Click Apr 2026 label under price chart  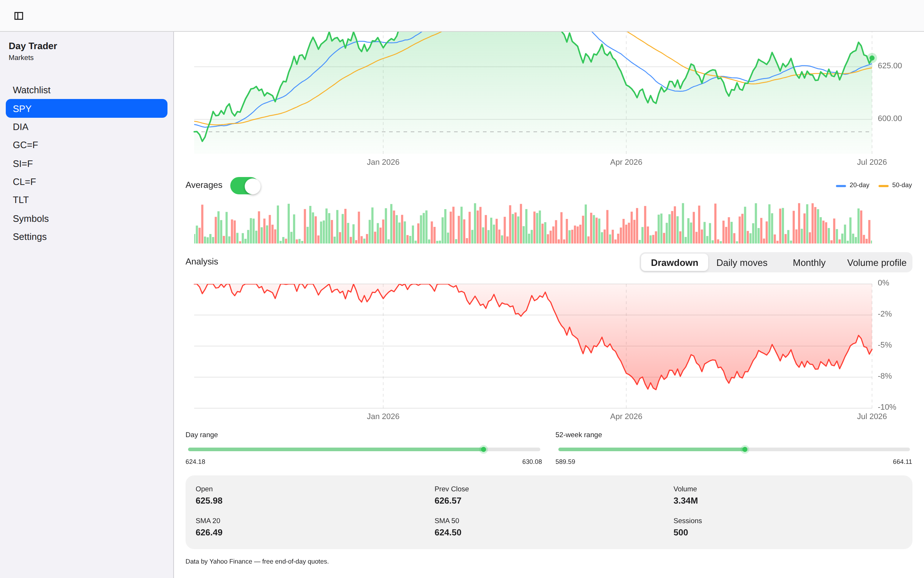pos(626,162)
